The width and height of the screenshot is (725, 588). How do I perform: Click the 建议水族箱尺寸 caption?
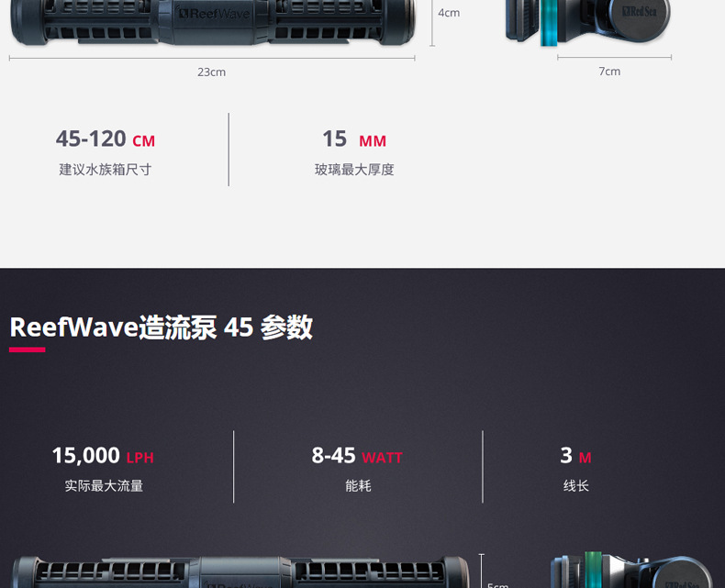(x=106, y=170)
